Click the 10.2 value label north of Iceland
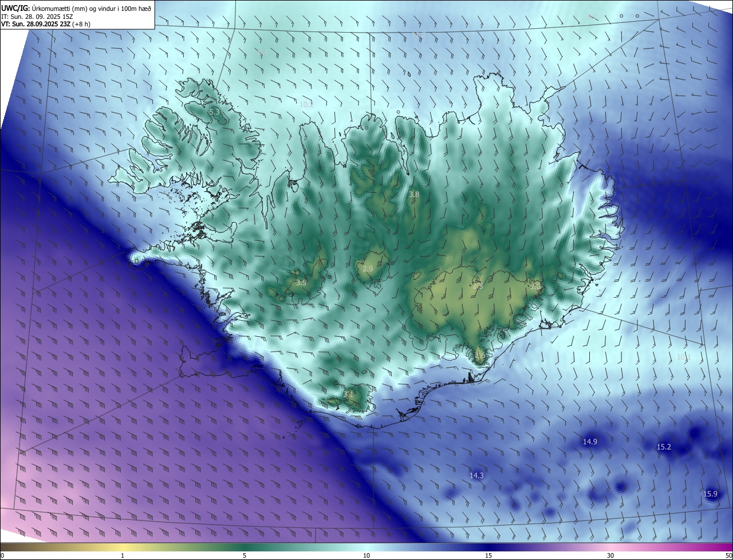 pyautogui.click(x=306, y=104)
